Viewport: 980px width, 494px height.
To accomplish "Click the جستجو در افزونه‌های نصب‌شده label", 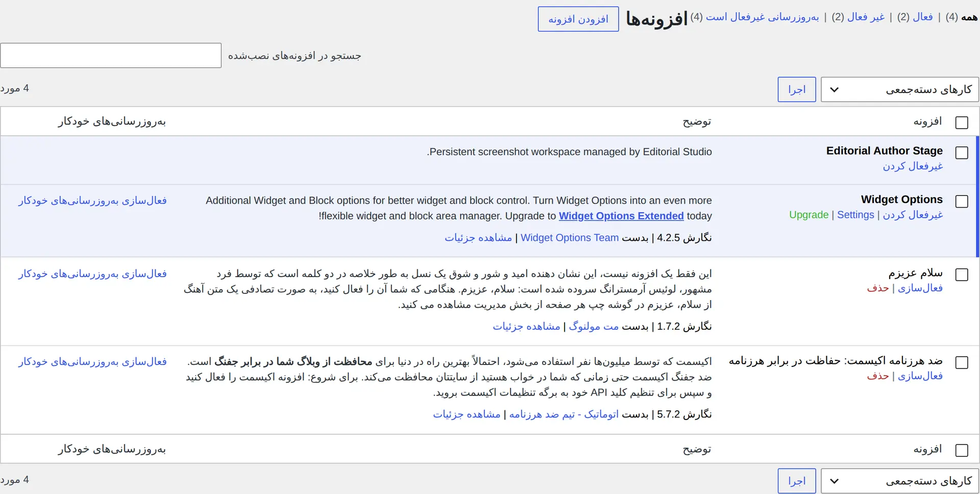I will 295,56.
